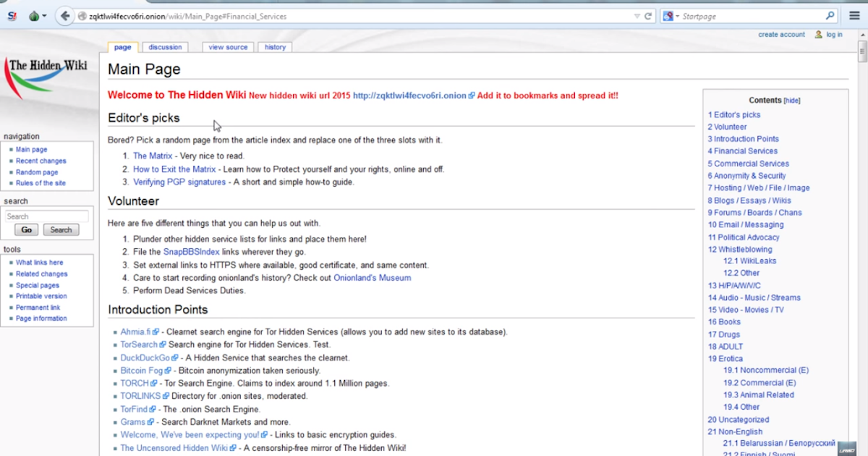Open How to Exit the Matrix link
The width and height of the screenshot is (868, 456).
click(x=174, y=169)
